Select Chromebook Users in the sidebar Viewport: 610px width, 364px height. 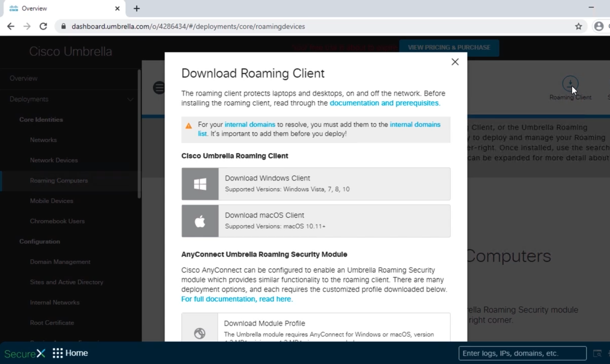(57, 221)
